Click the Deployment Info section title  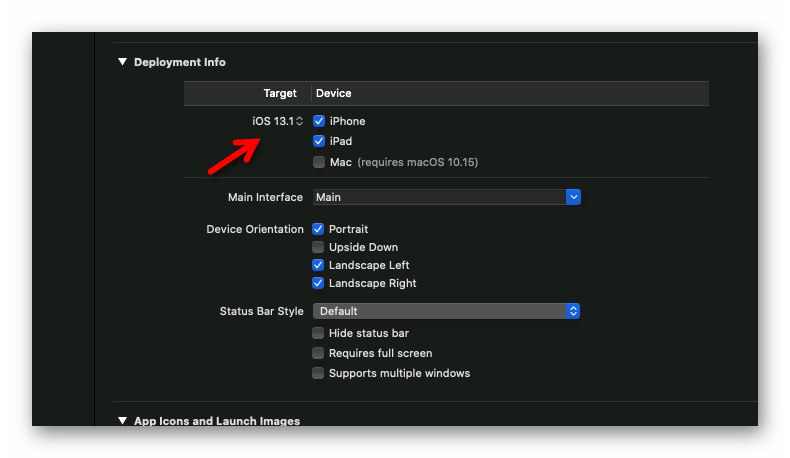point(180,62)
